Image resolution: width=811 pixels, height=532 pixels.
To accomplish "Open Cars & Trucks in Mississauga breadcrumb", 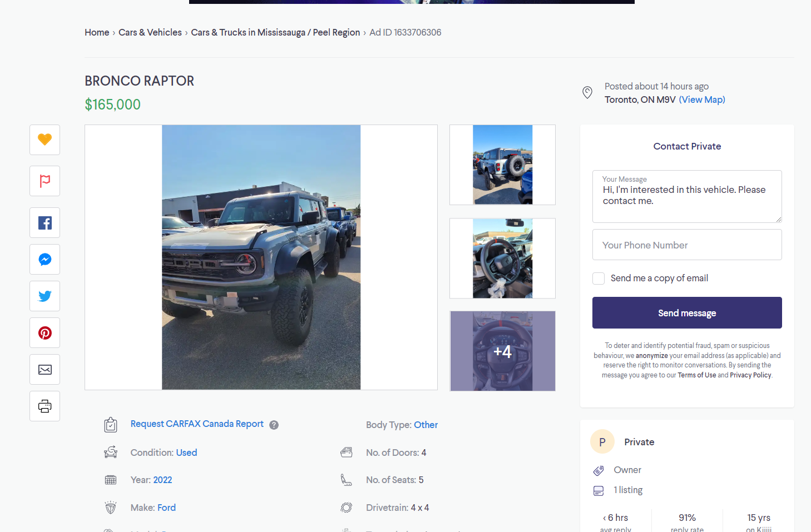I will (275, 32).
